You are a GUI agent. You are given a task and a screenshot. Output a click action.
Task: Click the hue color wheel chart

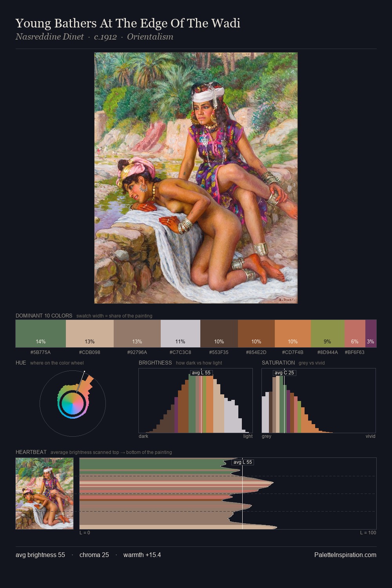73,403
